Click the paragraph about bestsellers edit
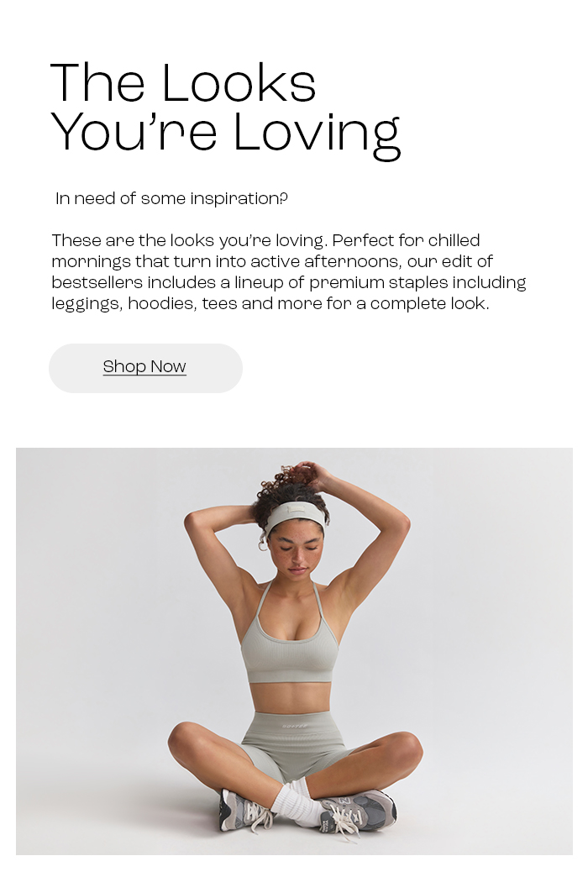 [289, 272]
